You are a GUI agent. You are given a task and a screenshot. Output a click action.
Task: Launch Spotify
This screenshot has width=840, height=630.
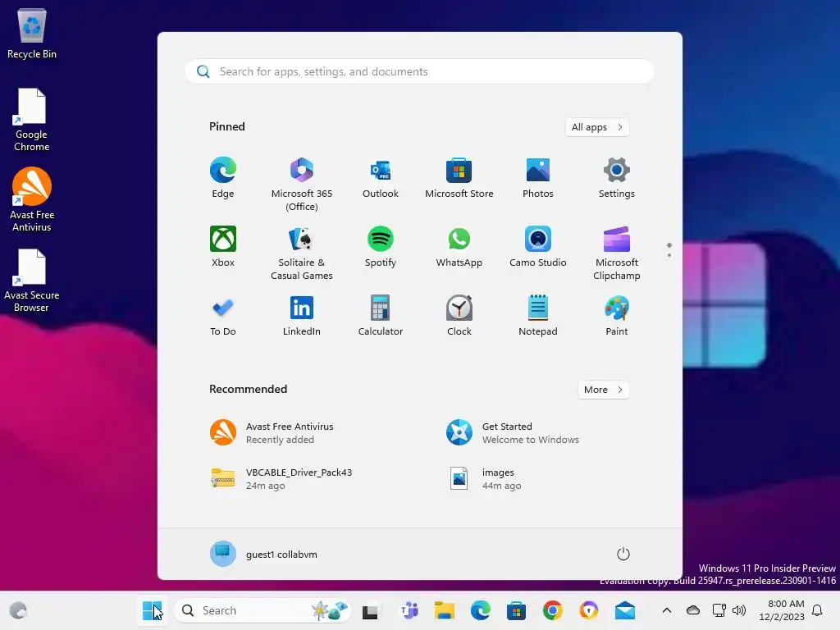tap(381, 247)
